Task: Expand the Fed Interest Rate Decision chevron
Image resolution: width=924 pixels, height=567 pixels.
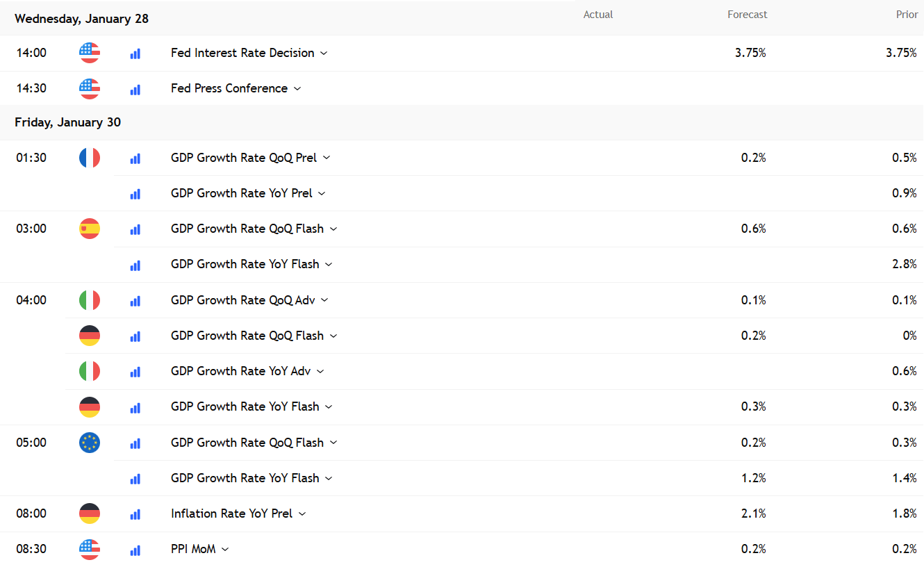Action: 324,54
